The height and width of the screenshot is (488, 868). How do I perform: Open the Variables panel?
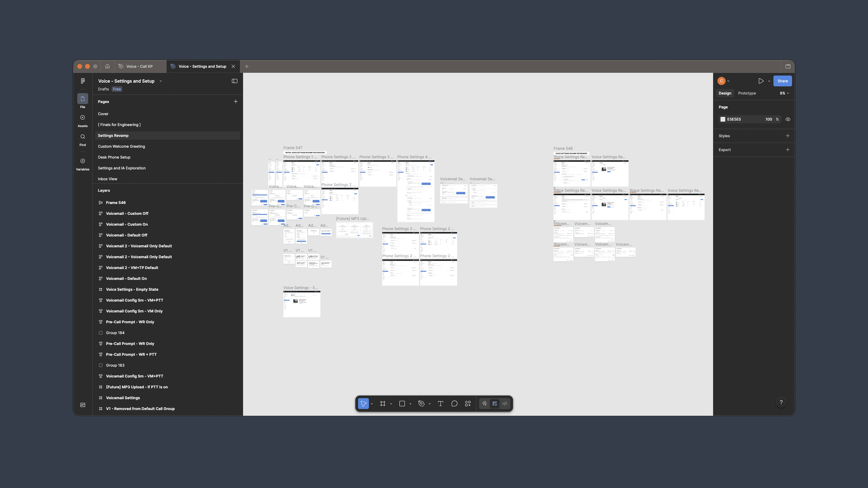[83, 164]
